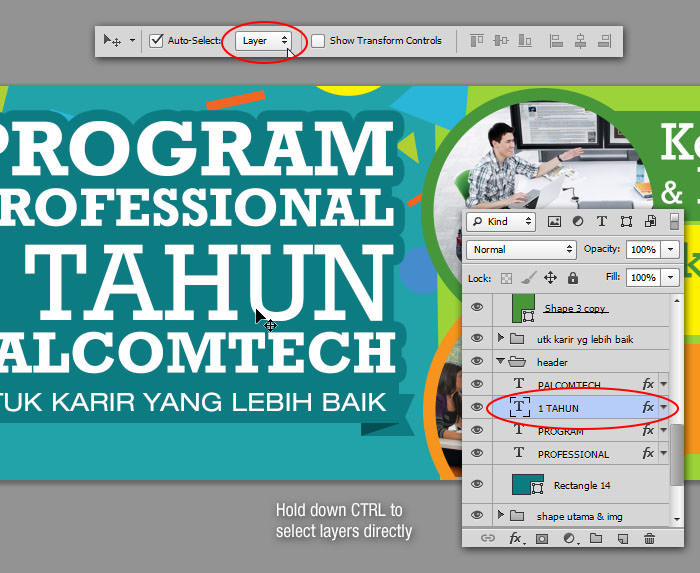Hide the header group

coord(477,361)
